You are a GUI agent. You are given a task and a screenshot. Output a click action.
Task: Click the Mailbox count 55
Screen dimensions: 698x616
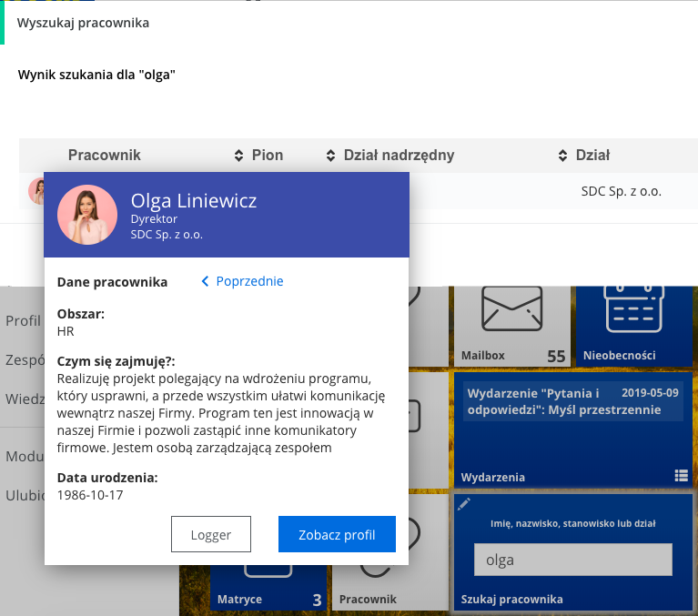556,356
